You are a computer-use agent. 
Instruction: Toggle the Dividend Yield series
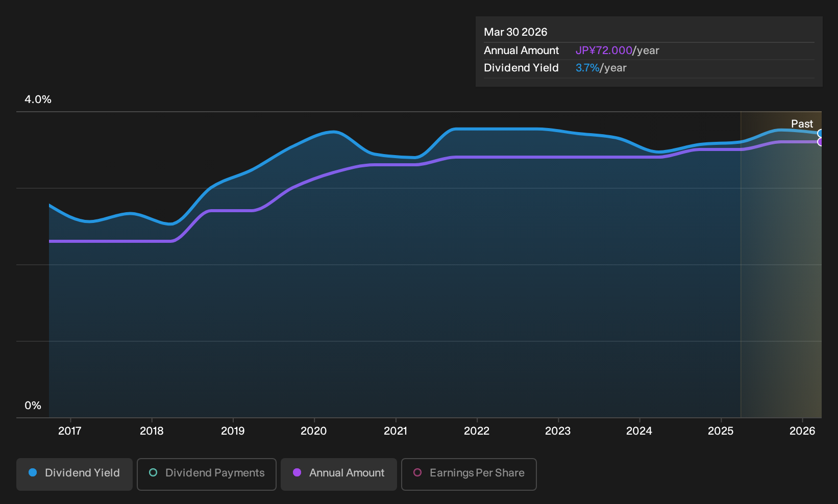pos(75,474)
